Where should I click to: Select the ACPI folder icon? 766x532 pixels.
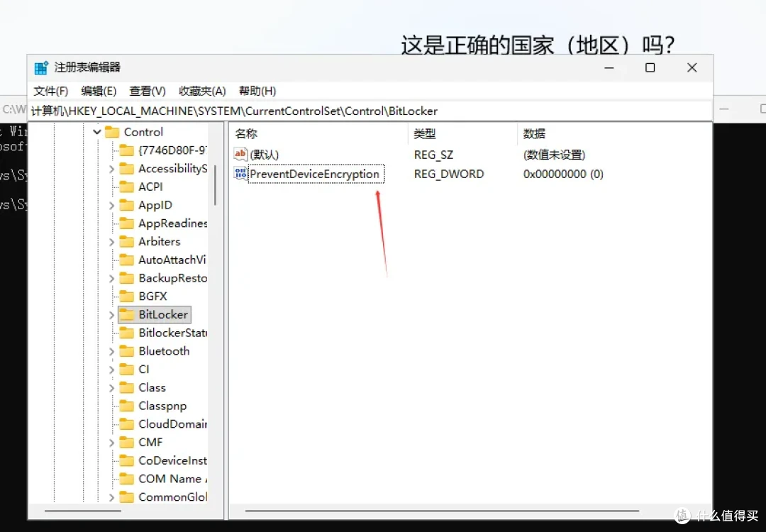point(126,187)
